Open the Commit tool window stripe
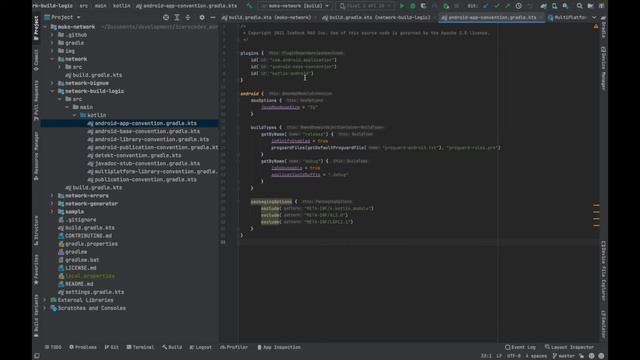This screenshot has width=640, height=360. point(36,60)
